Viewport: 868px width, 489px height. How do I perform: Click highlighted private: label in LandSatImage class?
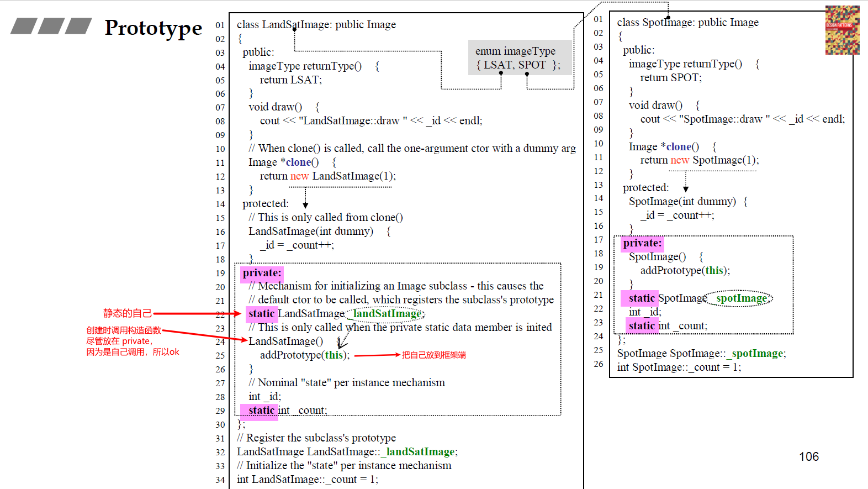pos(262,273)
